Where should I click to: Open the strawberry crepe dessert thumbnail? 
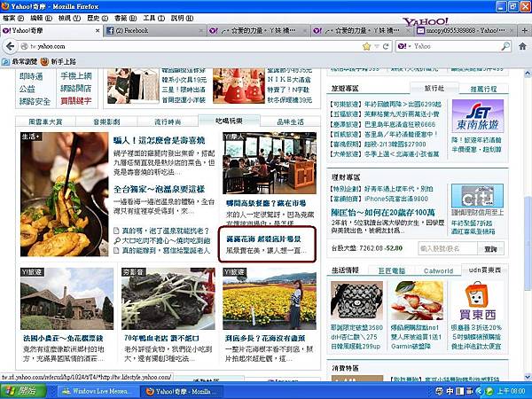tap(417, 301)
